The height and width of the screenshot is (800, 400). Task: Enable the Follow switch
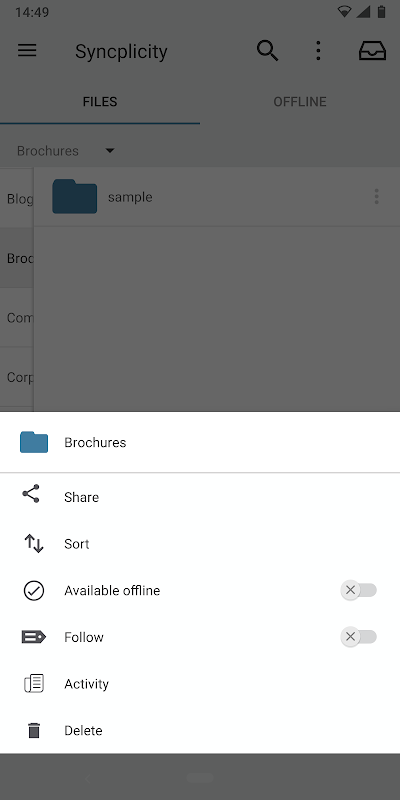pyautogui.click(x=359, y=637)
